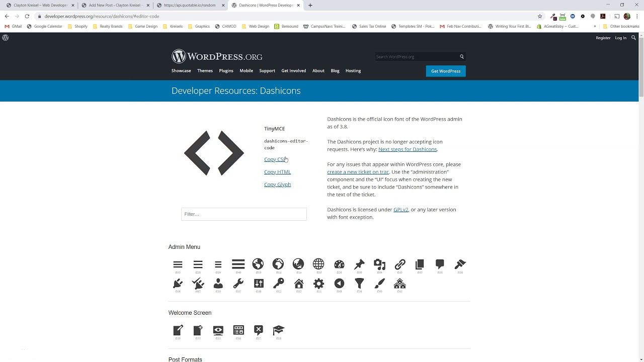Viewport: 644px width, 362px height.
Task: Select the multiple houses multisite dashicon
Action: pyautogui.click(x=400, y=284)
